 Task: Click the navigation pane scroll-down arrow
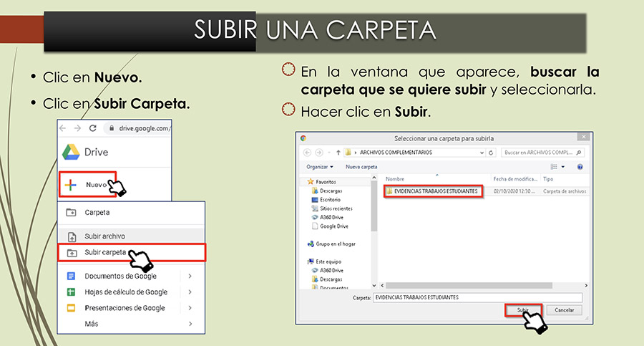tap(374, 285)
